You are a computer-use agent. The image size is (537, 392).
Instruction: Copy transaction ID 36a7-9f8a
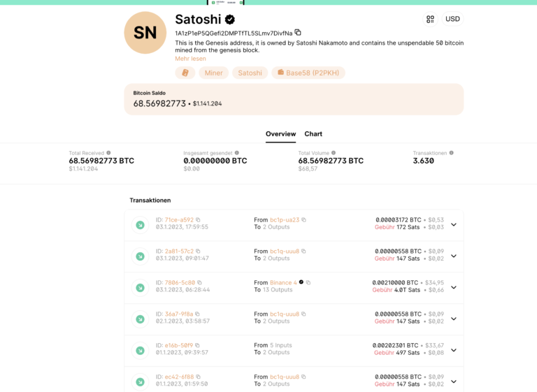point(197,314)
